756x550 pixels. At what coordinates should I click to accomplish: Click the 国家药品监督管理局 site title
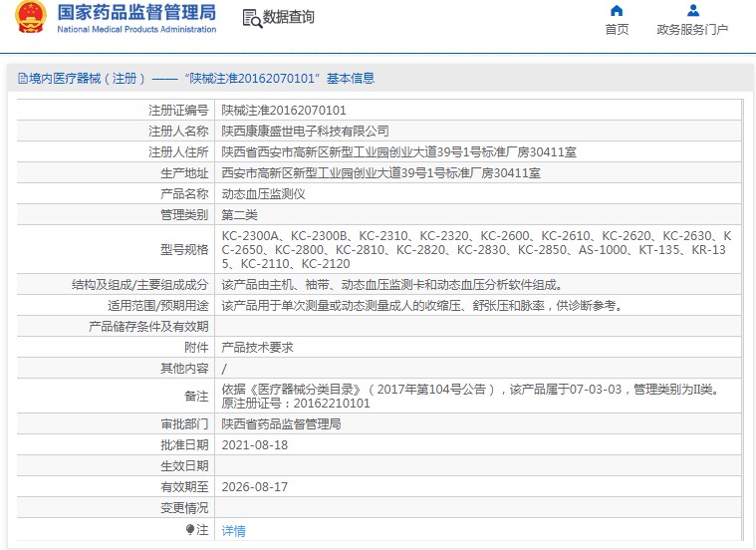136,12
